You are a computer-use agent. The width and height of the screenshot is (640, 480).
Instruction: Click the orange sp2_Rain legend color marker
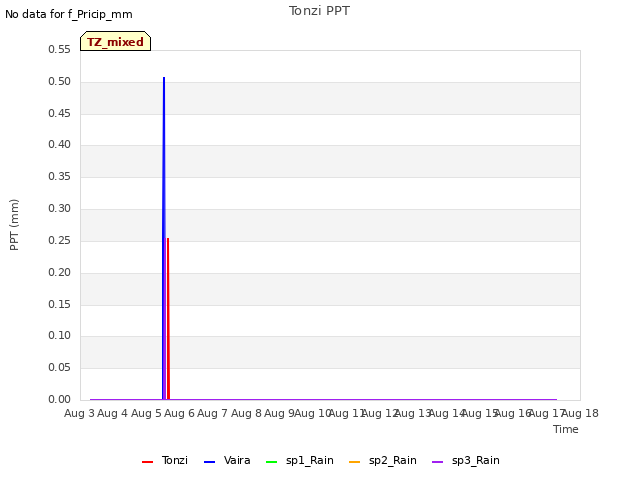coord(355,462)
